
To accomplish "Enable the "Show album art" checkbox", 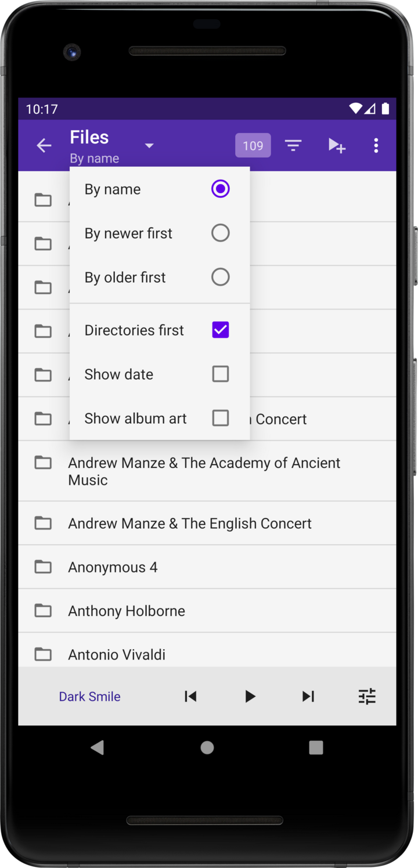I will click(220, 418).
